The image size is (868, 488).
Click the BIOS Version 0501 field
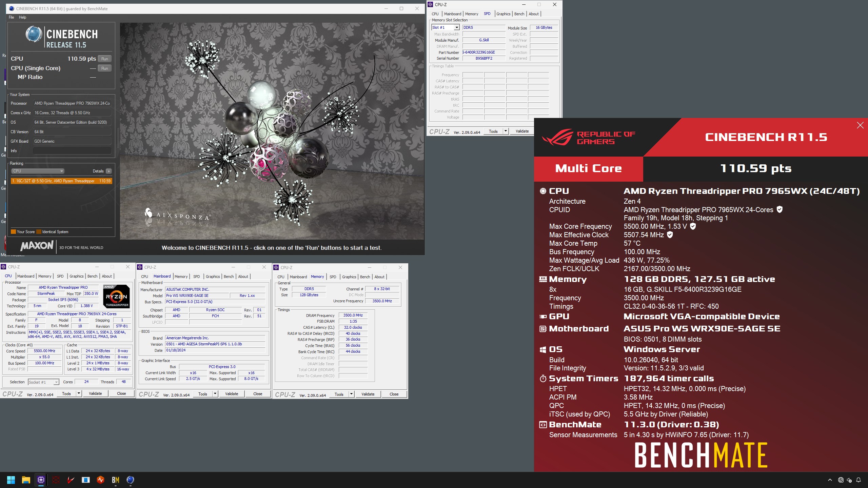(215, 344)
